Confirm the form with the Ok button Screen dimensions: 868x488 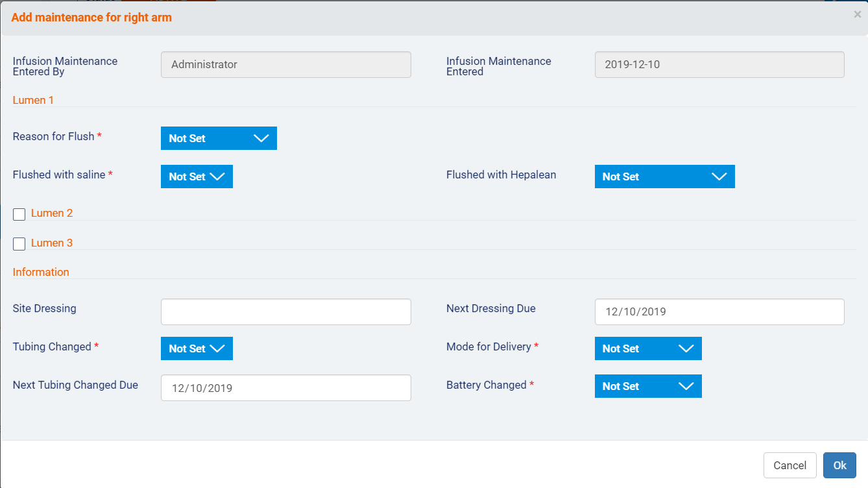(839, 465)
